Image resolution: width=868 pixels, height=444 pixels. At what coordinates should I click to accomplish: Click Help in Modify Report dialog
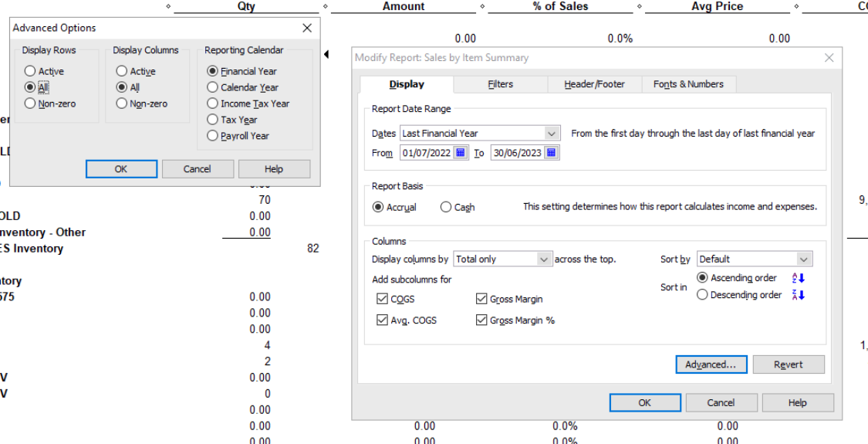(x=798, y=402)
